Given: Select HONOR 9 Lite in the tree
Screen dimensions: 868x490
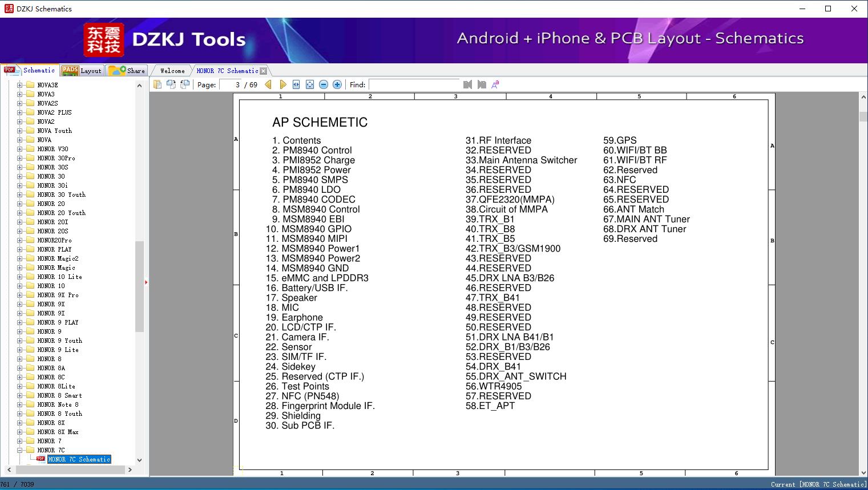Looking at the screenshot, I should pyautogui.click(x=58, y=350).
